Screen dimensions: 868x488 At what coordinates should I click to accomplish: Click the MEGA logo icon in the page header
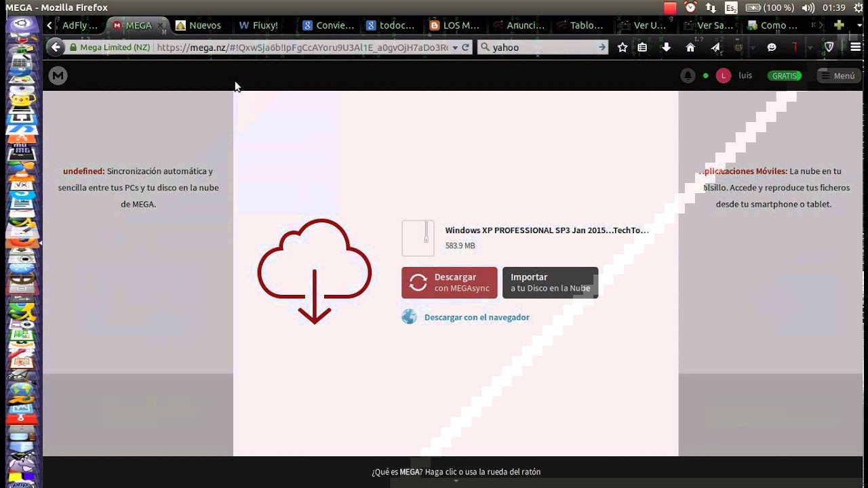coord(58,76)
